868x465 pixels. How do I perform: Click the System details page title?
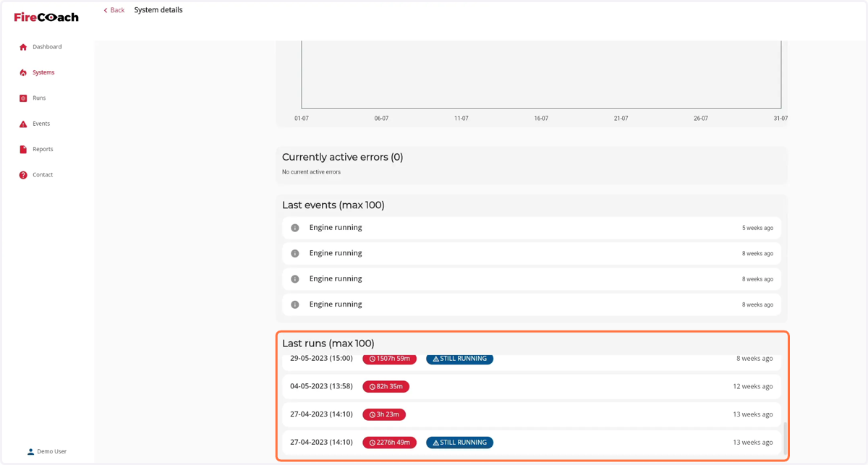tap(158, 10)
